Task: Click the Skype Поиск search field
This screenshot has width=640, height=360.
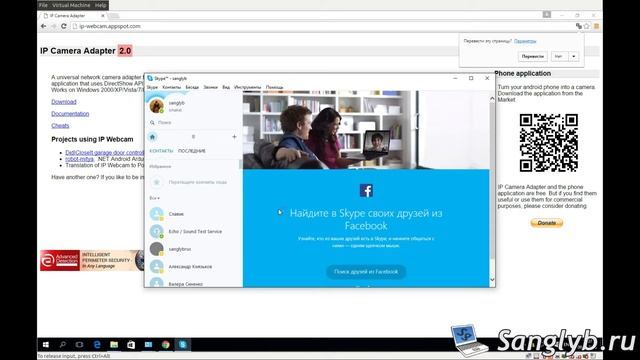Action: [x=192, y=122]
